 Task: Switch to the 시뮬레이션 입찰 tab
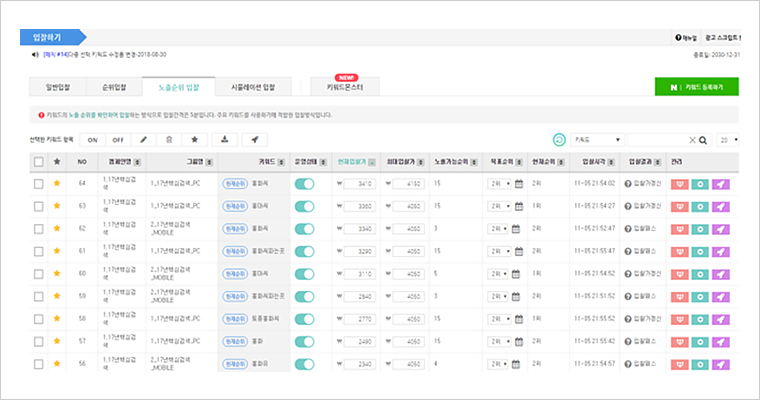(253, 87)
